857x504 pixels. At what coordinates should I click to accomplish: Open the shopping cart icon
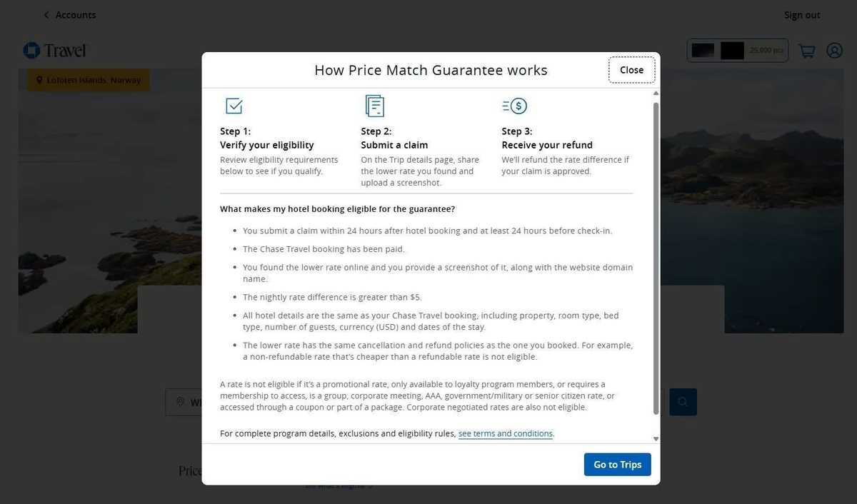click(806, 50)
